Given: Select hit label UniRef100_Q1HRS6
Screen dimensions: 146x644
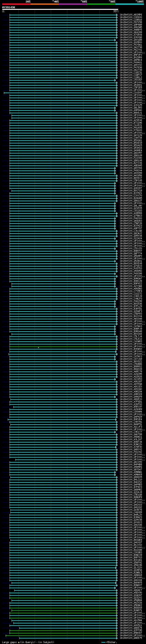Looking at the screenshot, I should [x=131, y=570].
